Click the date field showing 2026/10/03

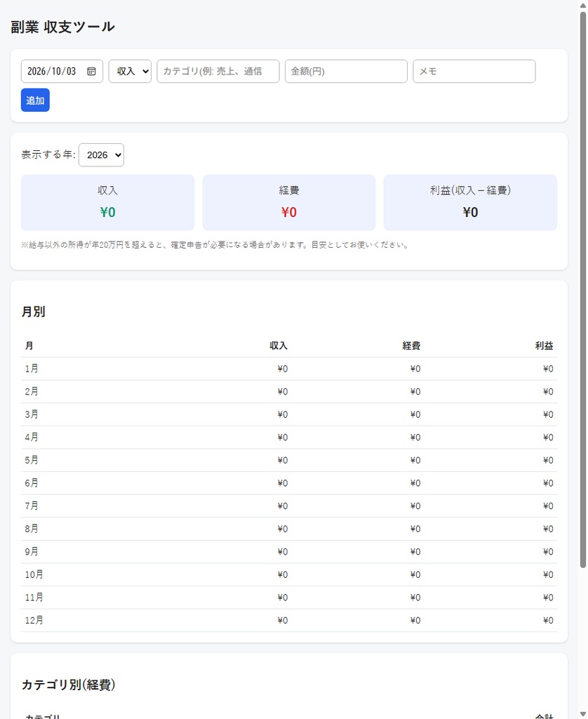62,71
